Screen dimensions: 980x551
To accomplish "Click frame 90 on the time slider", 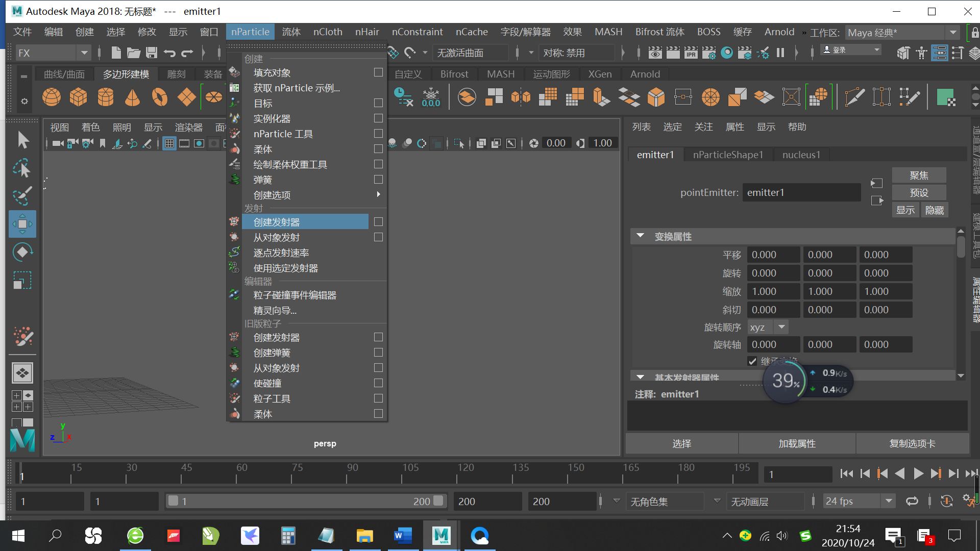I will (347, 473).
